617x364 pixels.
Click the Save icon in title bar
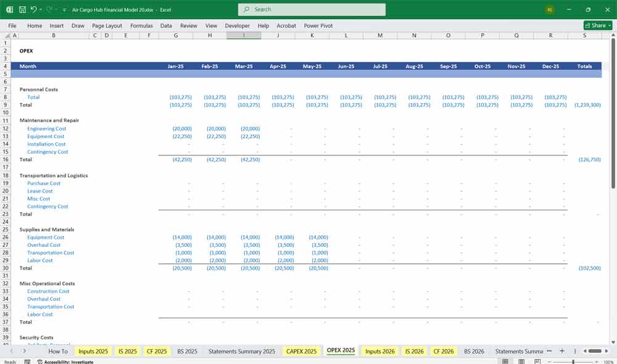coord(22,10)
